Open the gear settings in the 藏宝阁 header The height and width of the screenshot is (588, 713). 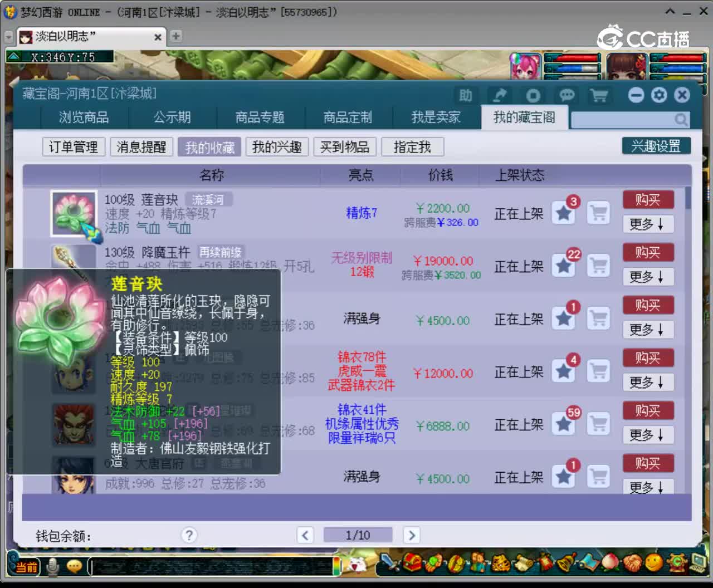click(x=659, y=95)
